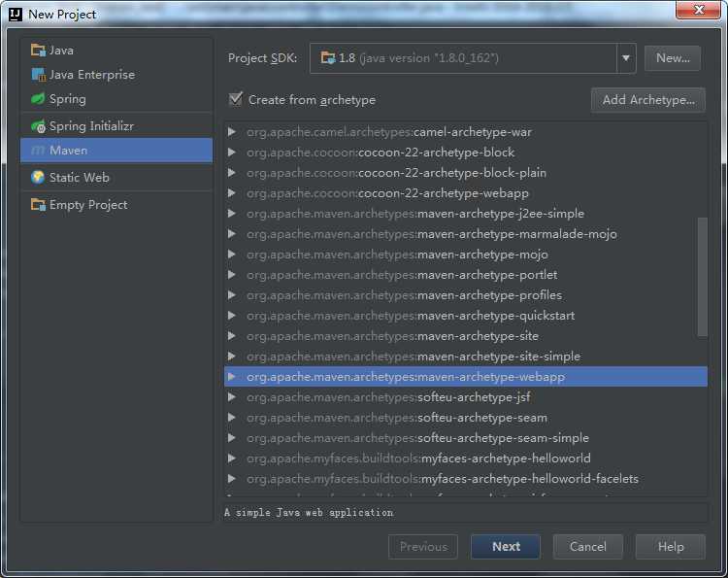
Task: Select maven-archetype-site row
Action: (x=466, y=336)
